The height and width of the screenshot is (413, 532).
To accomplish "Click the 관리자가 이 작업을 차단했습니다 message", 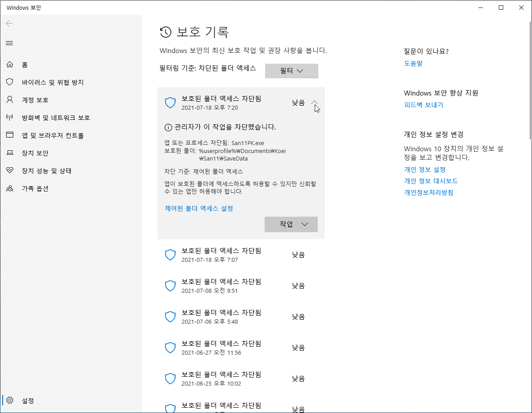I will tap(225, 127).
